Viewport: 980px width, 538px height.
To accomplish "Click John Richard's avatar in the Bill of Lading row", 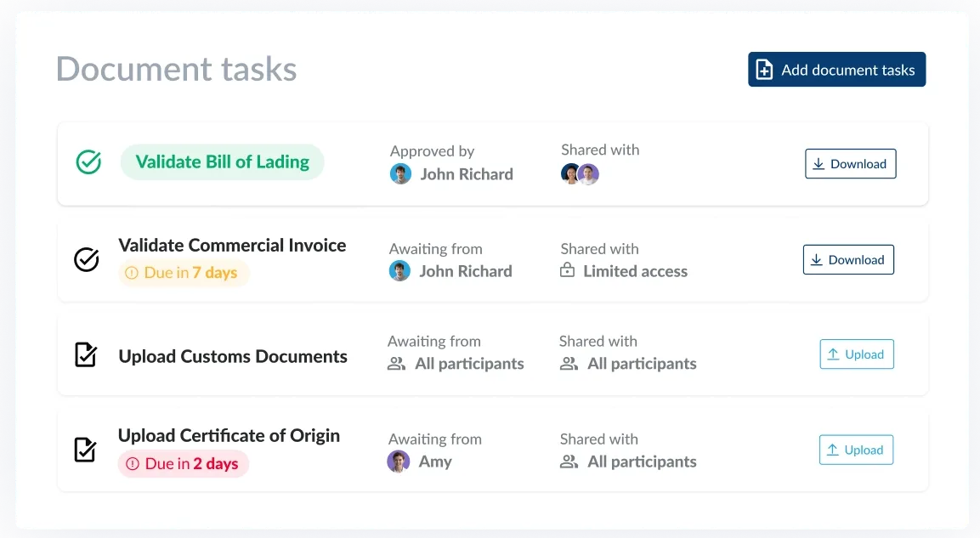I will [x=400, y=173].
